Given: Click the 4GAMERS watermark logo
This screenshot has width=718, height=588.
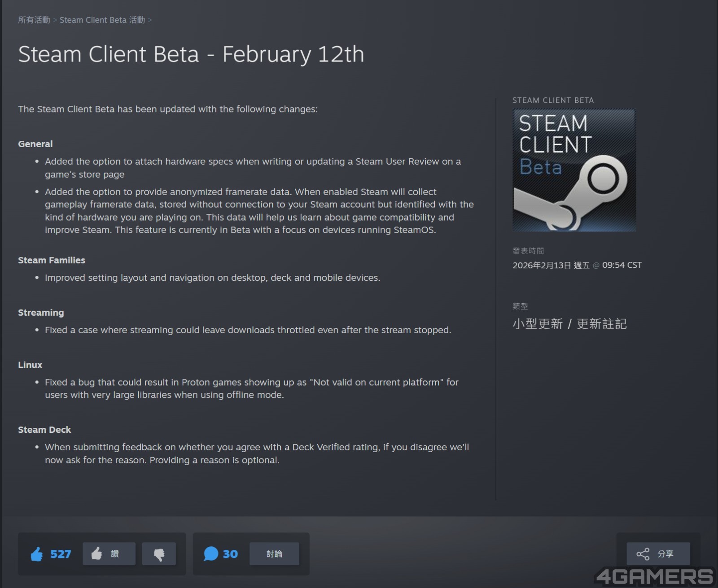Looking at the screenshot, I should coord(654,576).
